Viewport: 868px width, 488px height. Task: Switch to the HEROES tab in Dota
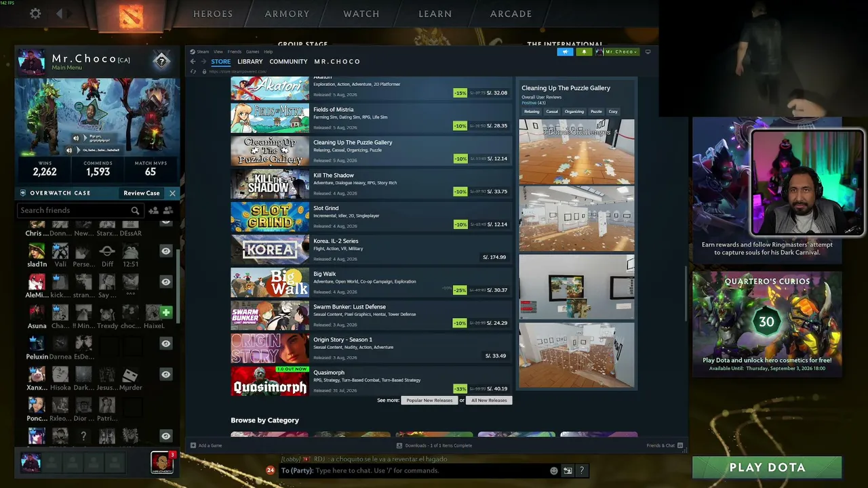[213, 14]
